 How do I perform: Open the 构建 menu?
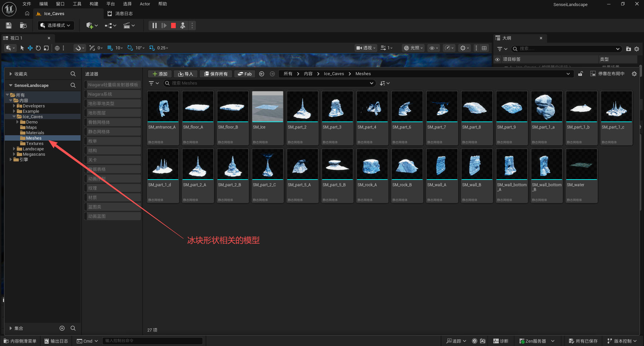click(94, 4)
